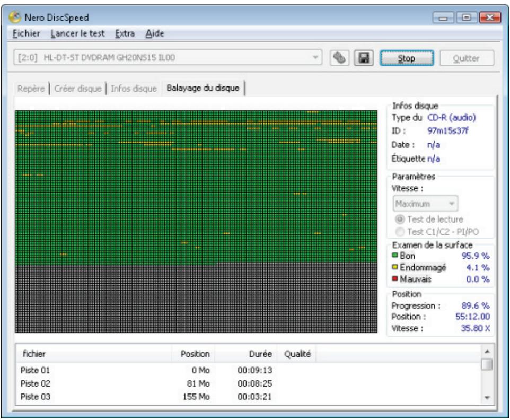Image resolution: width=510 pixels, height=420 pixels.
Task: Click the green Bon legend square
Action: 395,256
